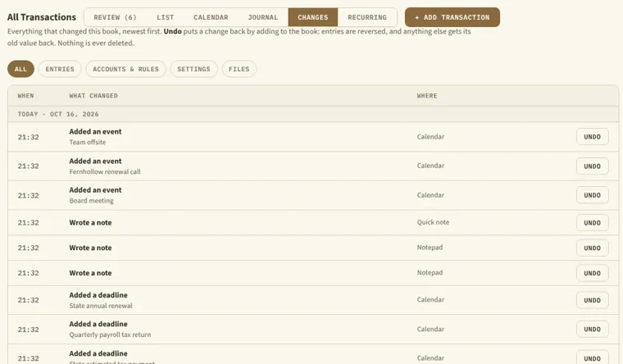Undo the Quarterly payroll tax return deadline
623x364 pixels.
[x=592, y=329]
